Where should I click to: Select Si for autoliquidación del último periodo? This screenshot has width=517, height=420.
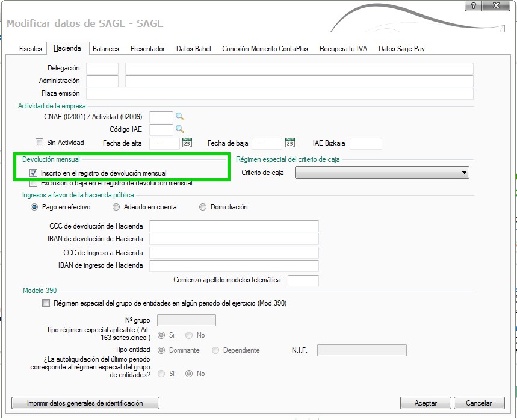click(161, 374)
